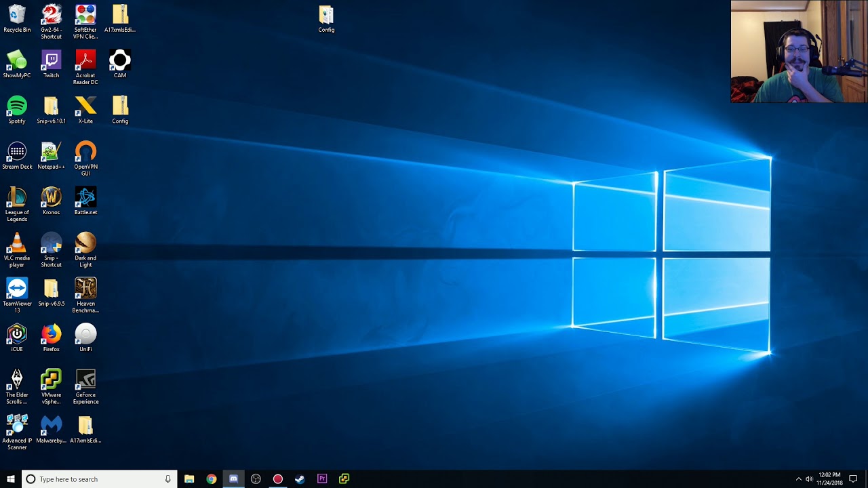Select the Snip-v6.10.1 folder
Screen dimensions: 868x488
(51, 110)
